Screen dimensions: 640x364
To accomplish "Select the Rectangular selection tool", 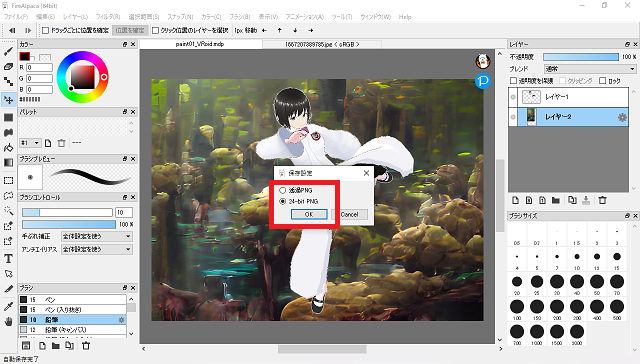I will (x=8, y=180).
